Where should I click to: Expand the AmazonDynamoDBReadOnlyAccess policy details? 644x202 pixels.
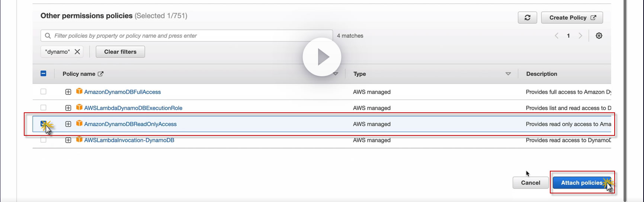[x=68, y=124]
